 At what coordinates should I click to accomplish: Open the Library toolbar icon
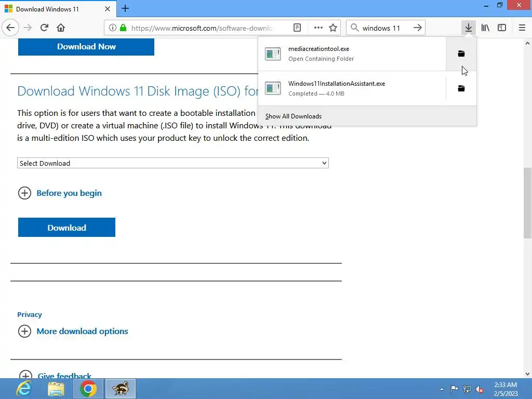click(x=485, y=28)
